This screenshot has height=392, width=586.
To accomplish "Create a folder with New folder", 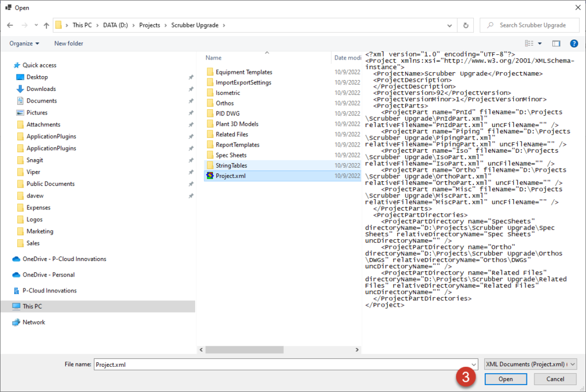I will pyautogui.click(x=68, y=43).
